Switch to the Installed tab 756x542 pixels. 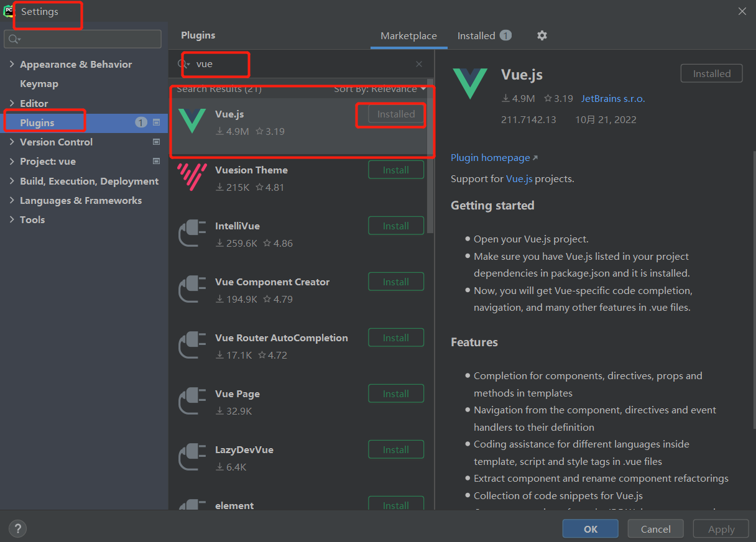(x=476, y=35)
